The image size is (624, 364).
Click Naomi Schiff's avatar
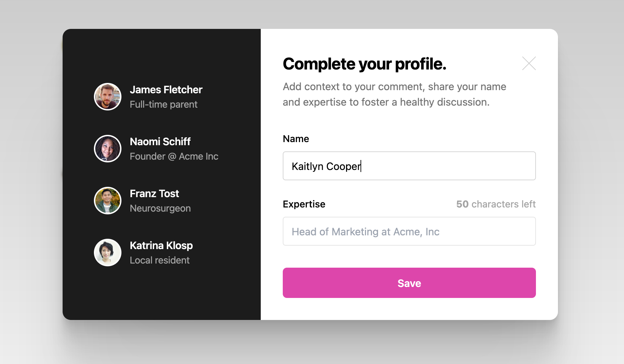tap(108, 149)
